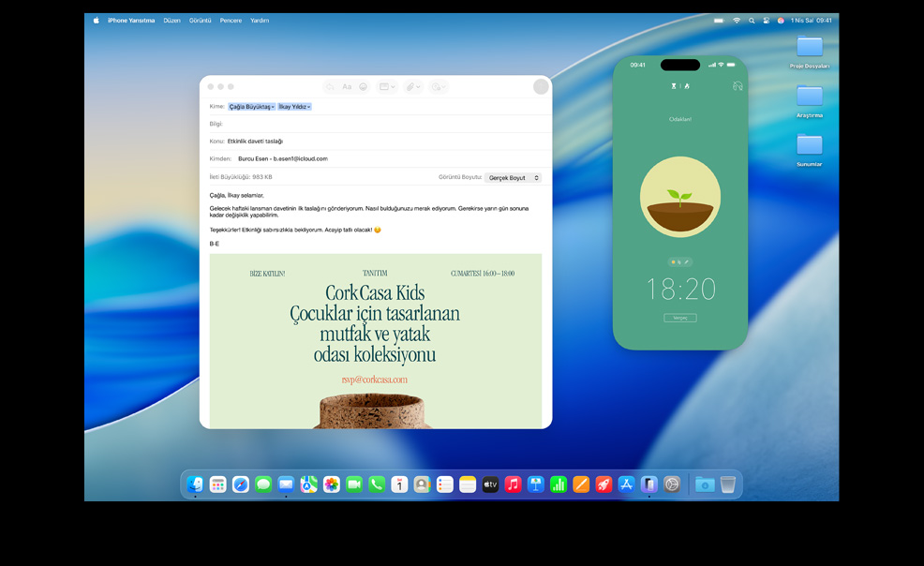Open the Pencere menu in the menu bar
The image size is (924, 566).
(231, 20)
